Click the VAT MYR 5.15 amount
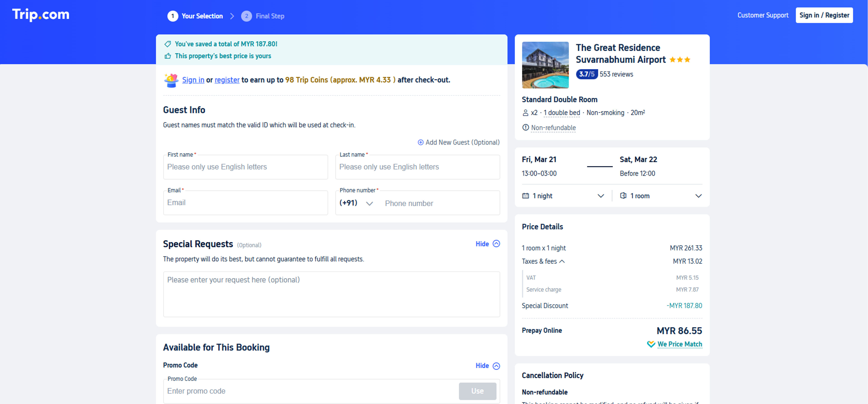This screenshot has width=868, height=404. click(687, 278)
